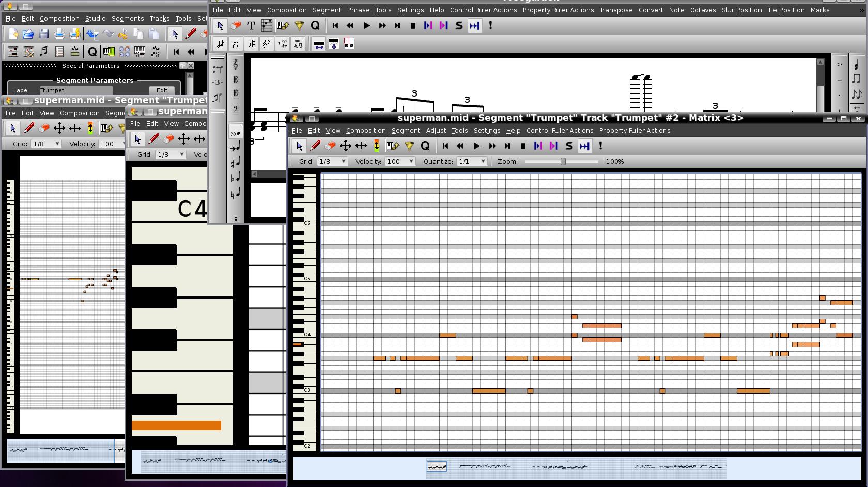Click the Zoom slider handle in Matrix <3>
Image resolution: width=868 pixels, height=487 pixels.
[x=563, y=162]
